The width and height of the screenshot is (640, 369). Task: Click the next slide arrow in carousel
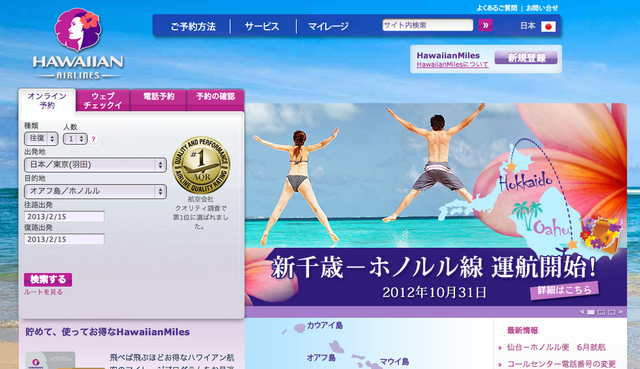[x=621, y=312]
